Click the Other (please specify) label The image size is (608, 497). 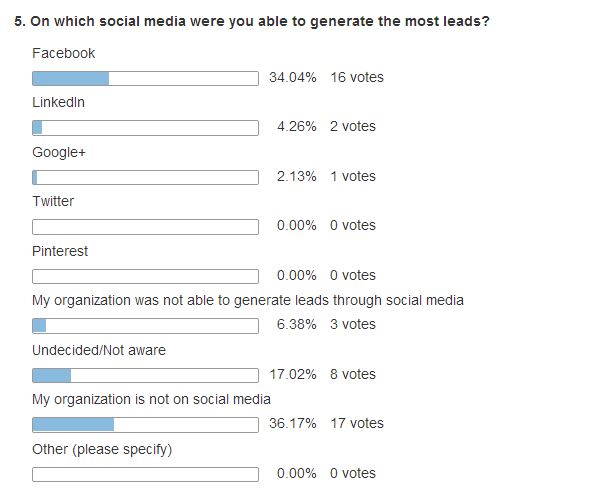pyautogui.click(x=102, y=449)
